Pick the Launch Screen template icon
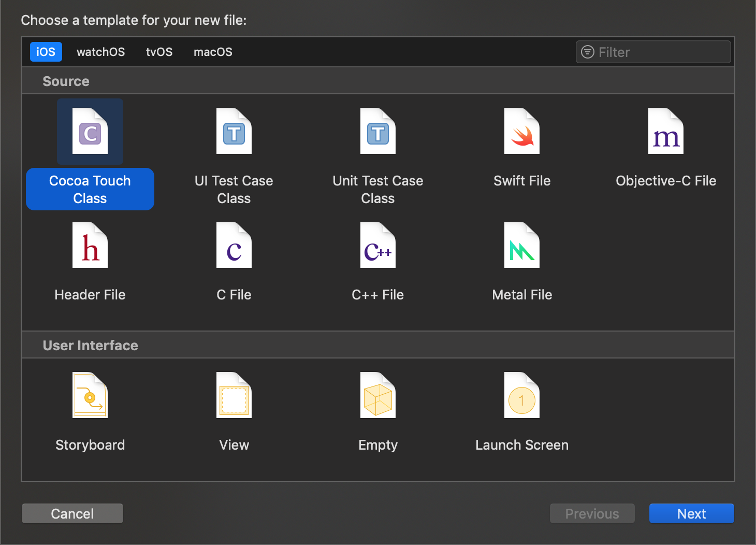This screenshot has width=756, height=545. tap(522, 396)
